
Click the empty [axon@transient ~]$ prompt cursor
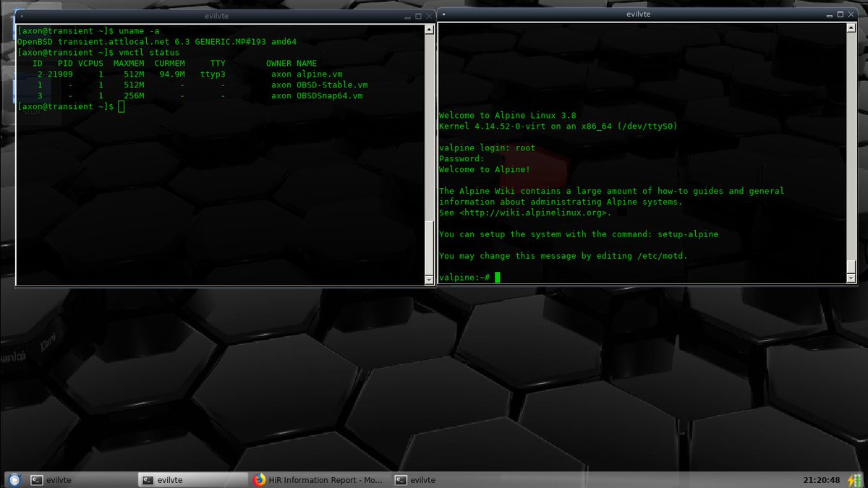pos(122,106)
